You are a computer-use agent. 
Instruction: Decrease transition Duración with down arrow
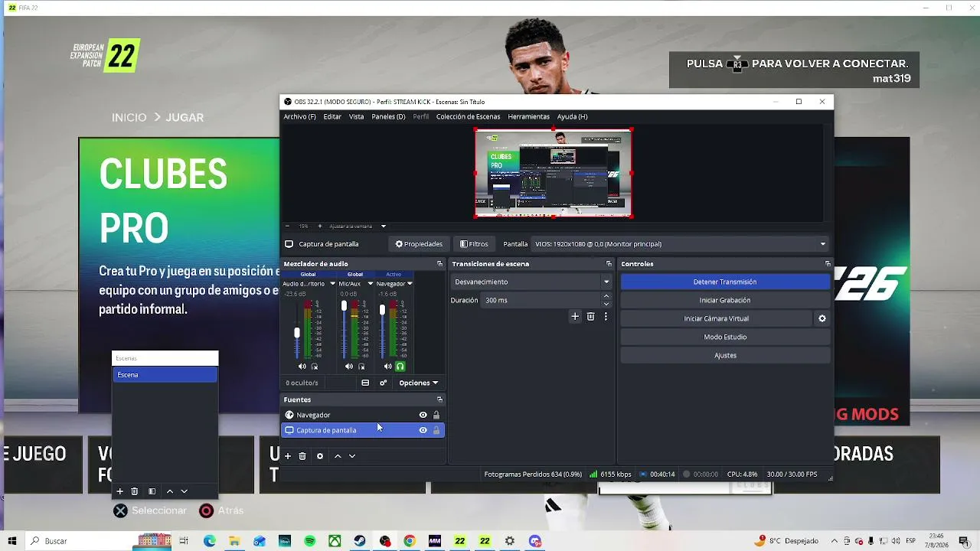tap(606, 304)
